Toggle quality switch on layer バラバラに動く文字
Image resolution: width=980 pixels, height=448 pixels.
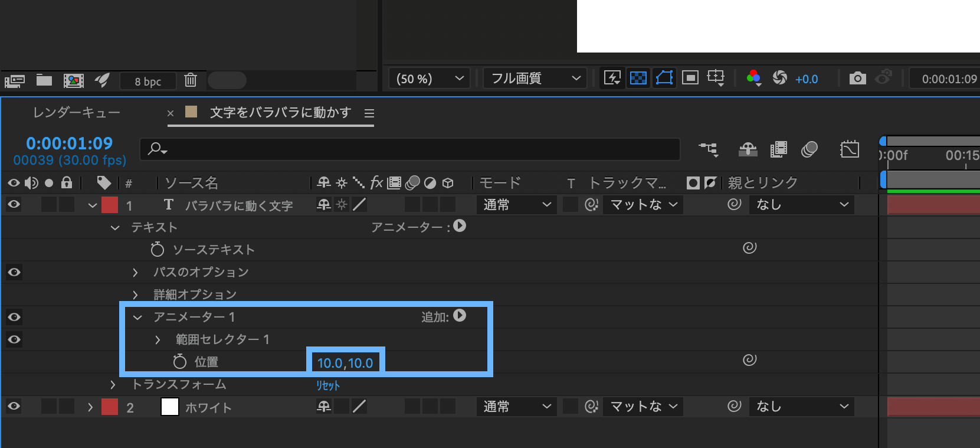[x=359, y=205]
